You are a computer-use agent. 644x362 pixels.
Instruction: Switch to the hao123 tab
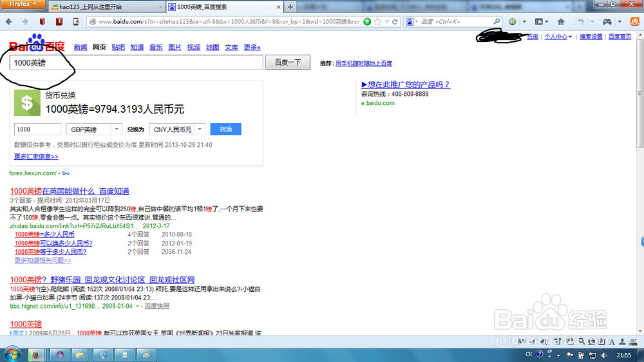(106, 7)
